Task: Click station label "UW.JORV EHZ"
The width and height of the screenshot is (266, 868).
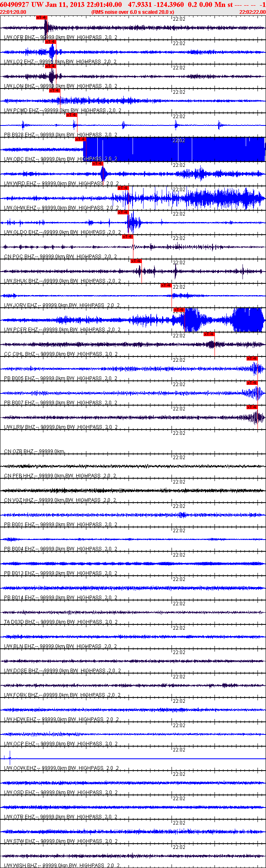Action: (x=20, y=305)
